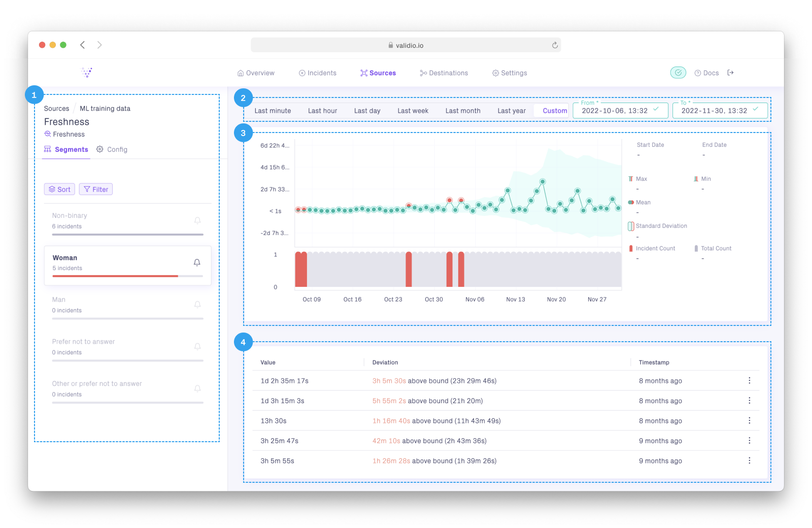Reload page with the browser refresh icon

click(x=555, y=45)
